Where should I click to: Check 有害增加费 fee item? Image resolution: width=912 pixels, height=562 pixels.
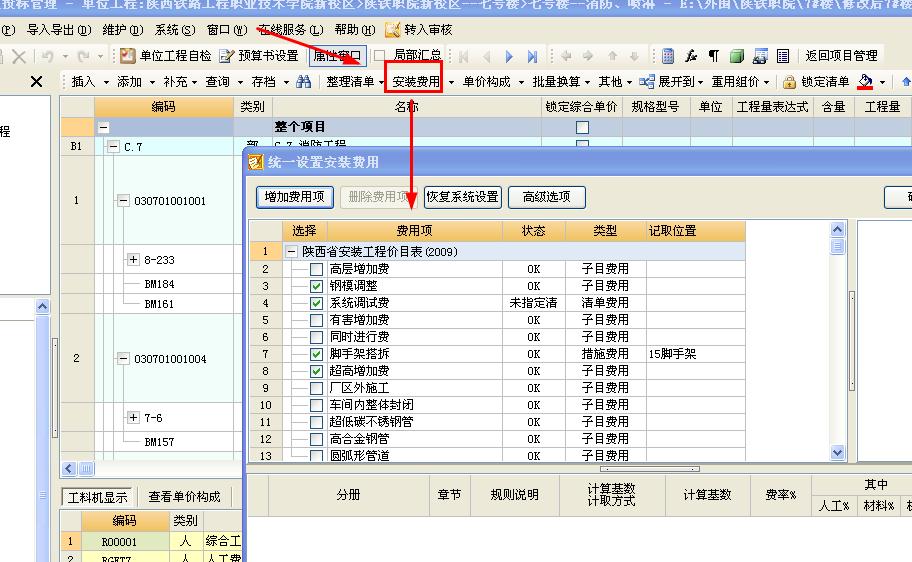coord(316,320)
